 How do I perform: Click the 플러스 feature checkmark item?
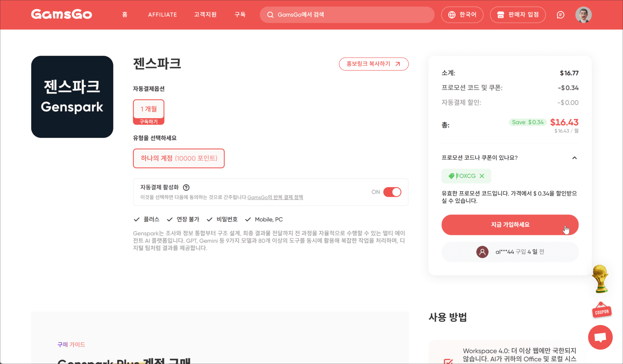tap(147, 219)
